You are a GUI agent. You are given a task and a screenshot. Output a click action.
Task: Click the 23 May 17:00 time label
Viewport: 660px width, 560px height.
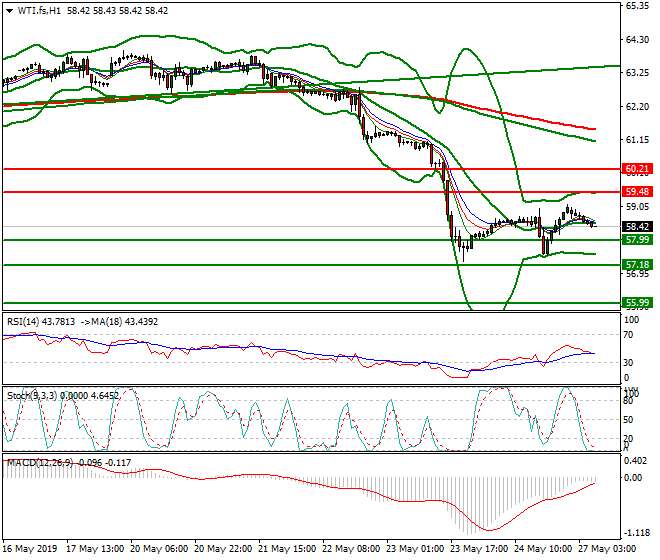479,549
